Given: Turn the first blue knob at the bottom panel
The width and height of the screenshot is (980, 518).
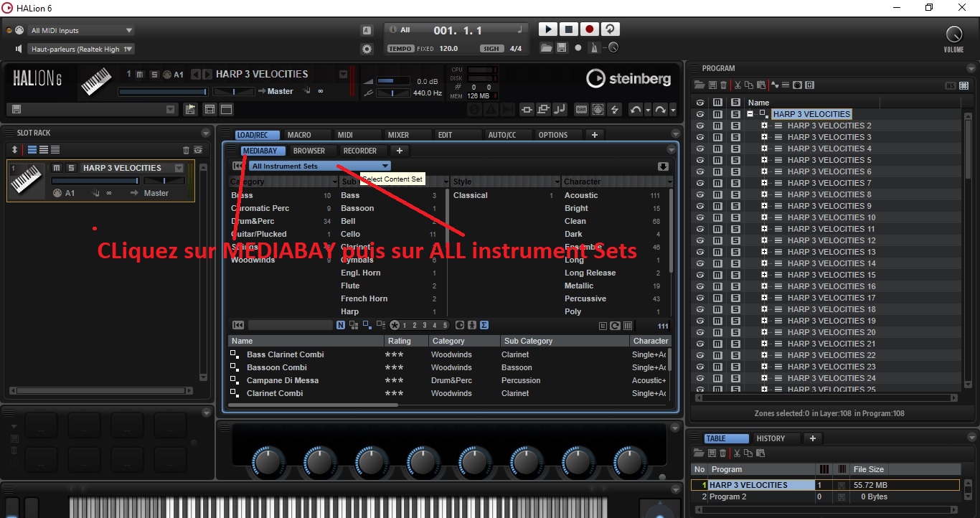Looking at the screenshot, I should 268,463.
